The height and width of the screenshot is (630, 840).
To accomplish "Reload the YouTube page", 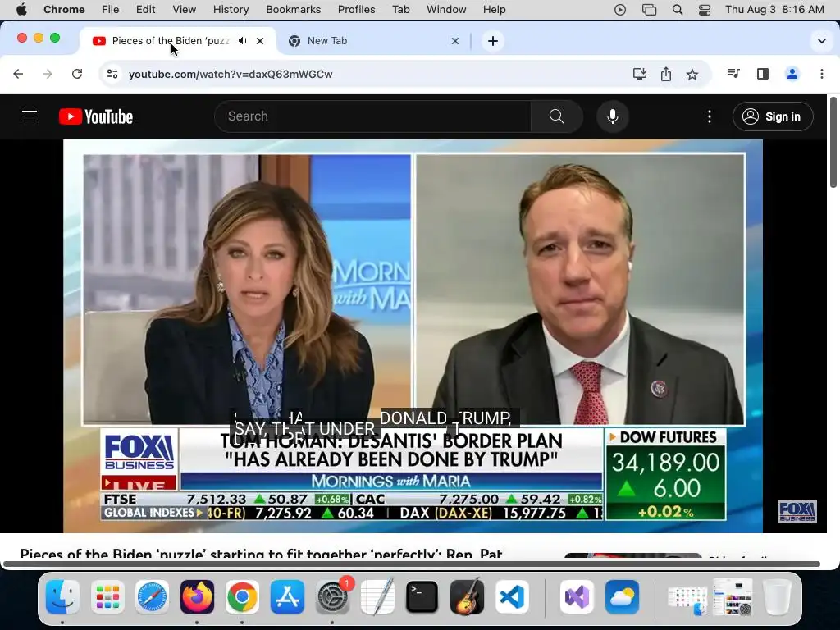I will point(77,74).
